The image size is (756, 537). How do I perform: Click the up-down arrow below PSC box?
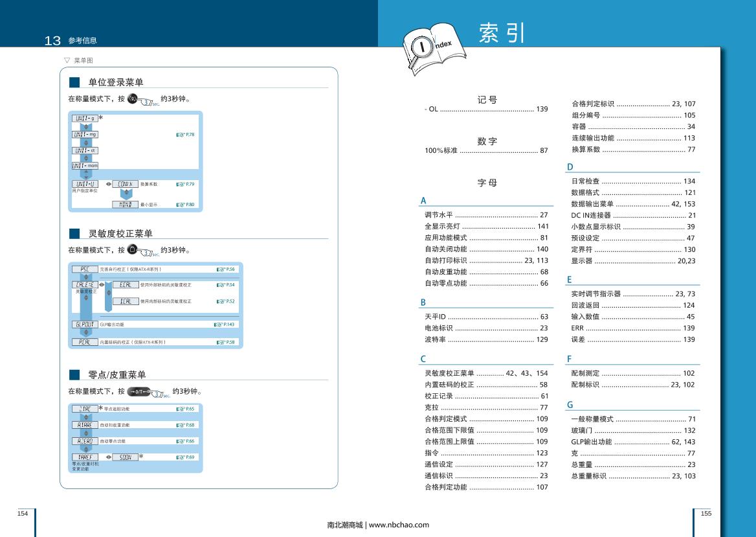click(85, 277)
